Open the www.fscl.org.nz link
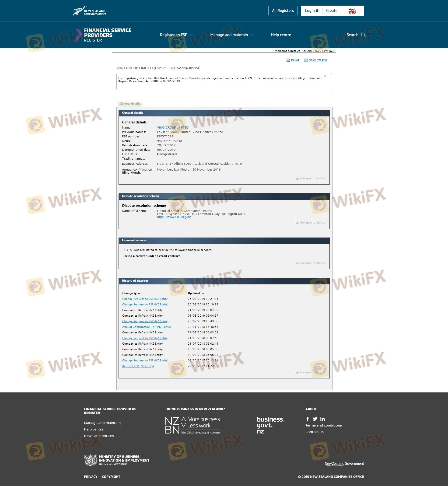 174,217
